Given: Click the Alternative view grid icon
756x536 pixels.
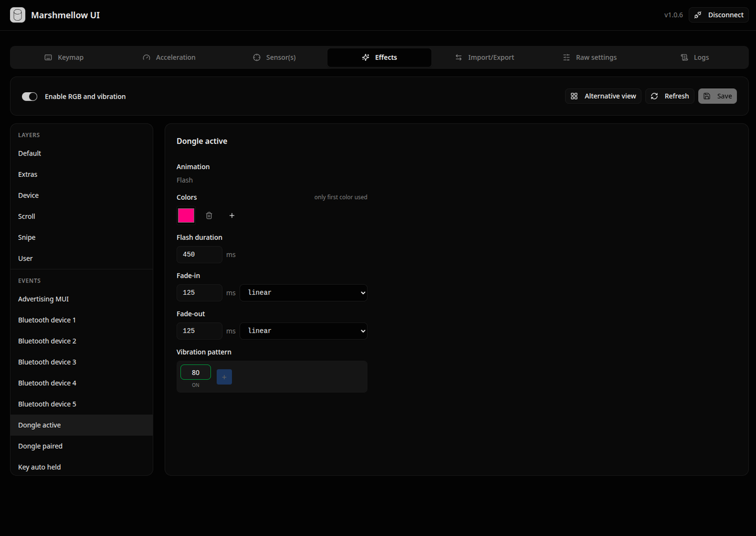Looking at the screenshot, I should (574, 96).
